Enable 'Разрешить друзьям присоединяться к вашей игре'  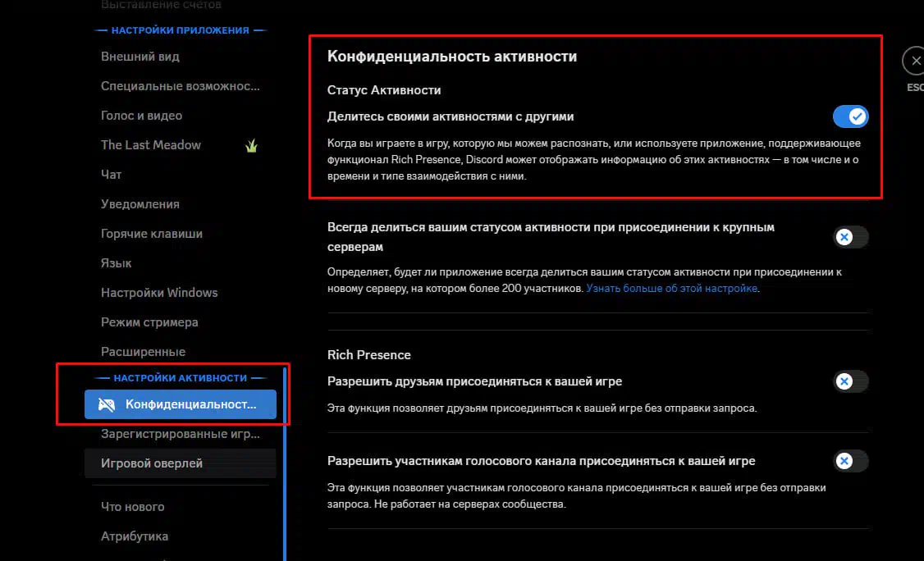[850, 381]
